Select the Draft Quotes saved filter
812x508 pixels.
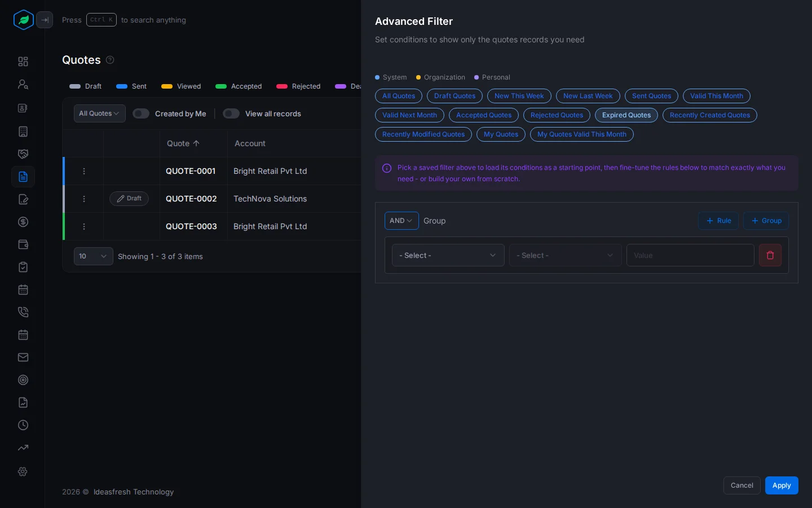454,96
